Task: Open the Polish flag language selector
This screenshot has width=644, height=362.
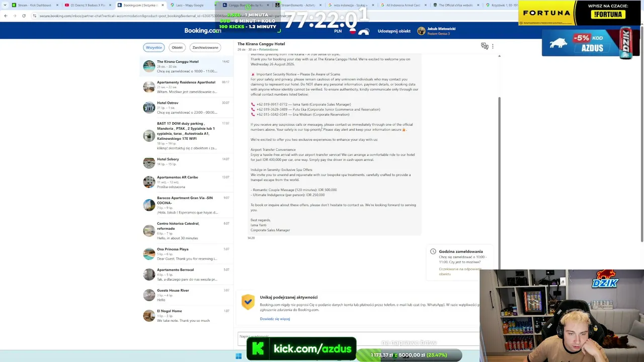Action: [x=353, y=31]
